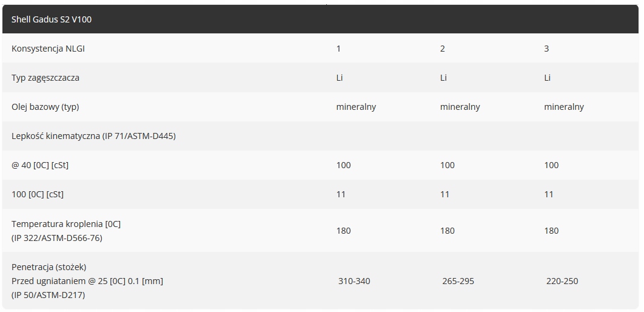Pick NLGI consistency value 3
Viewport: 644px width, 312px height.
point(546,49)
